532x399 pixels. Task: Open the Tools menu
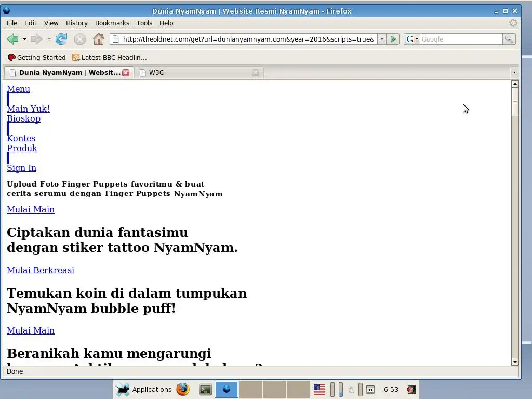144,23
